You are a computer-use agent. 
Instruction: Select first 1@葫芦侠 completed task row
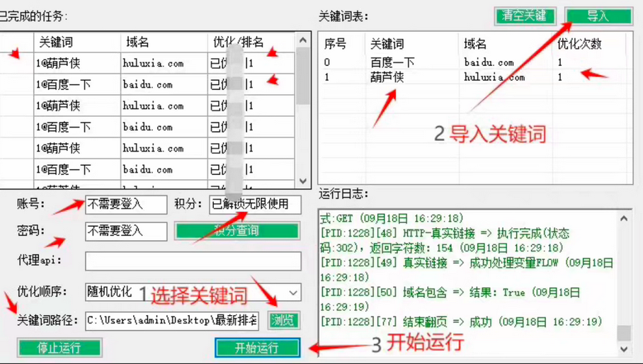[147, 63]
